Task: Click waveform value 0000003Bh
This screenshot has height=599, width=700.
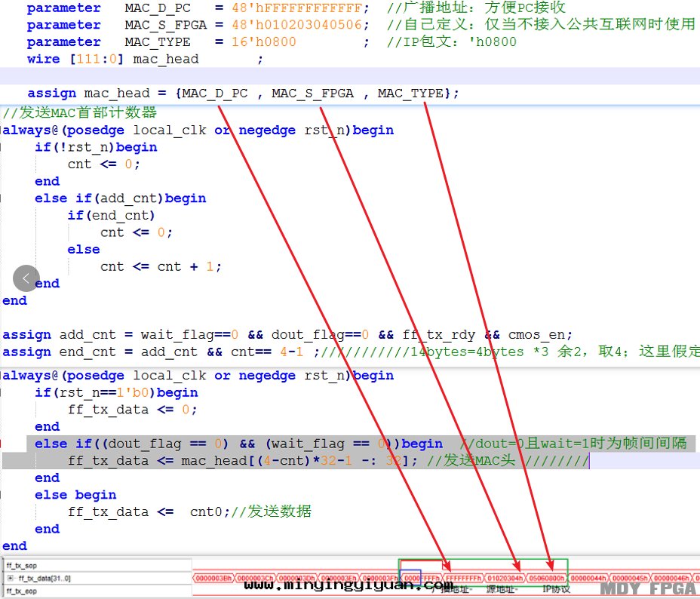Action: click(x=213, y=578)
